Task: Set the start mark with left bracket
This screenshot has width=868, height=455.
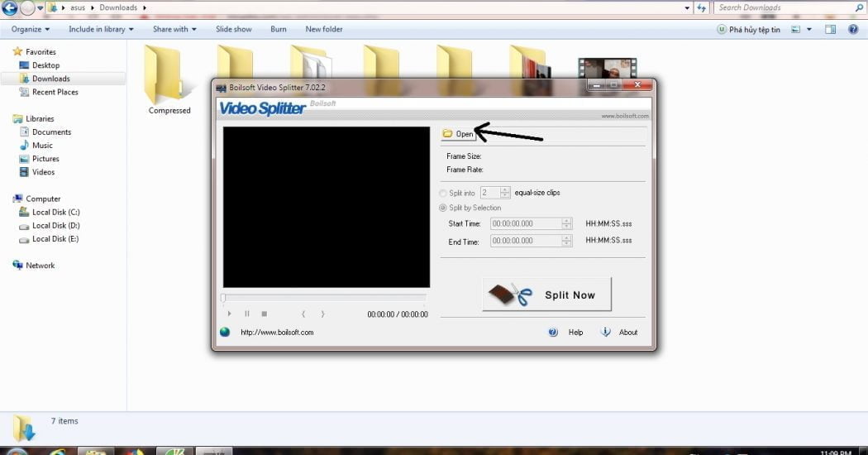Action: click(303, 314)
